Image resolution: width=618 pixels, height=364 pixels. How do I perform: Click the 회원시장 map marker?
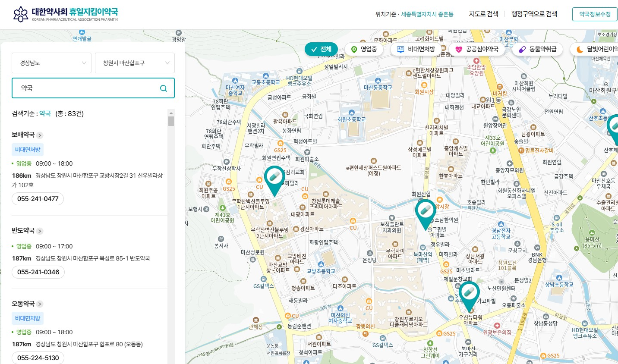pos(423,85)
